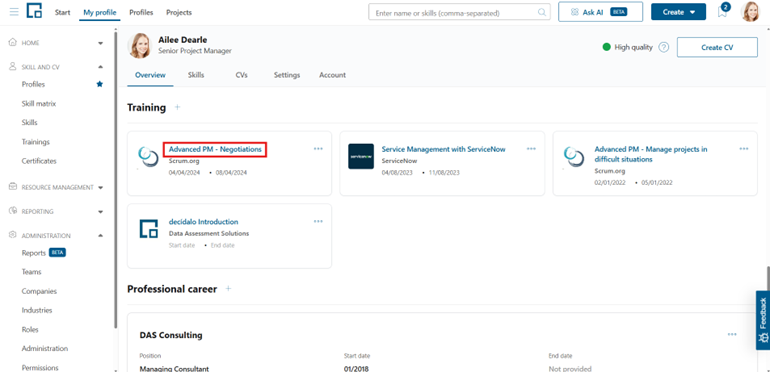
Task: Open Skill matrix in the sidebar
Action: click(39, 104)
